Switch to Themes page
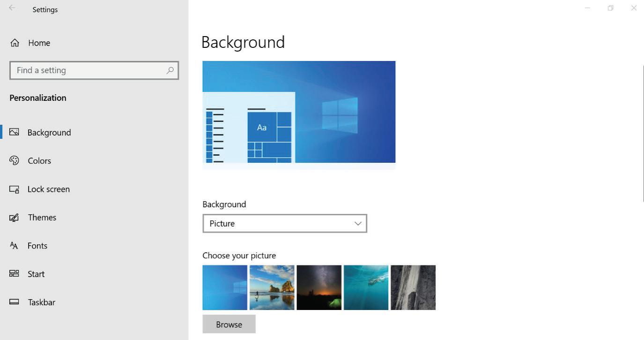 pyautogui.click(x=94, y=217)
